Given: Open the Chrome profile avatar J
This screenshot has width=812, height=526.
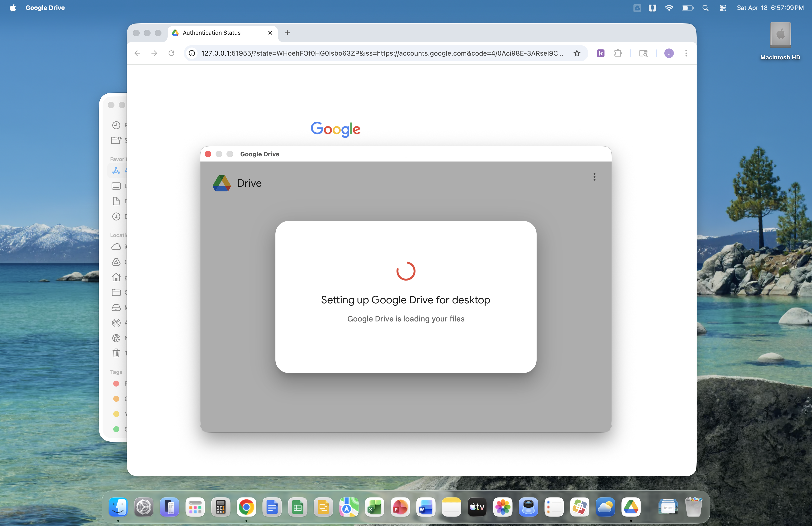Looking at the screenshot, I should tap(668, 53).
